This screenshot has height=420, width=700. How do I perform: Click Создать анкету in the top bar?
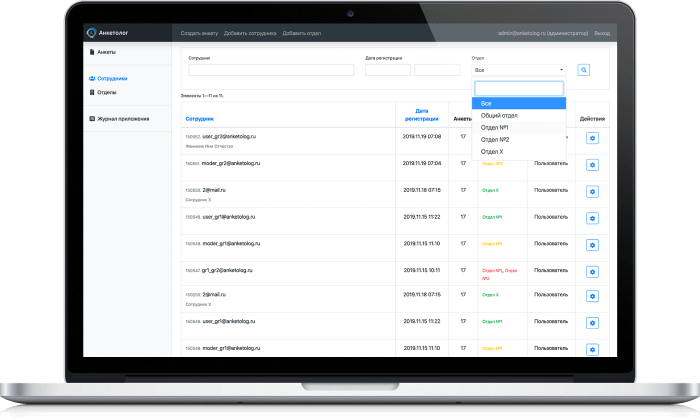point(199,33)
